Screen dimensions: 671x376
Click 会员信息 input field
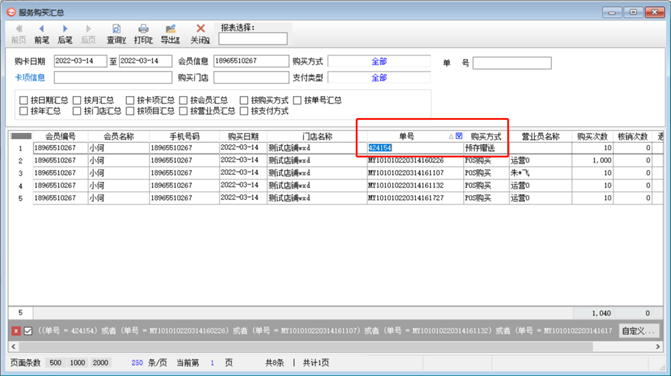pyautogui.click(x=251, y=61)
